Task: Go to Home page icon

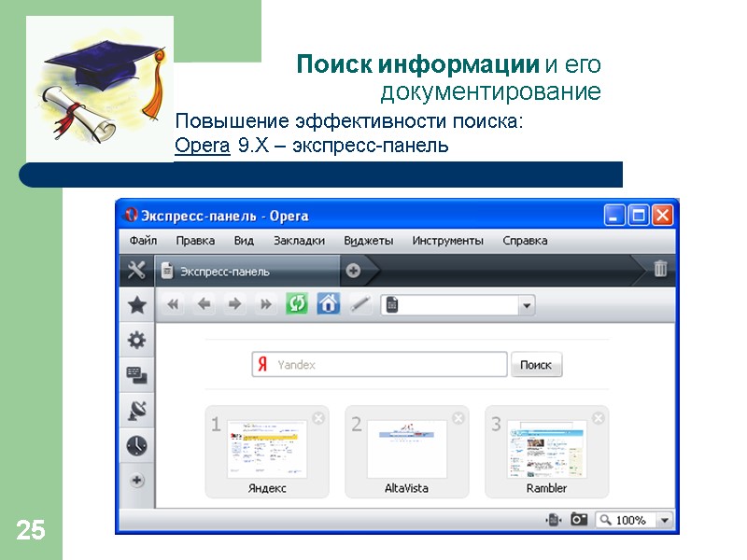Action: 329,303
